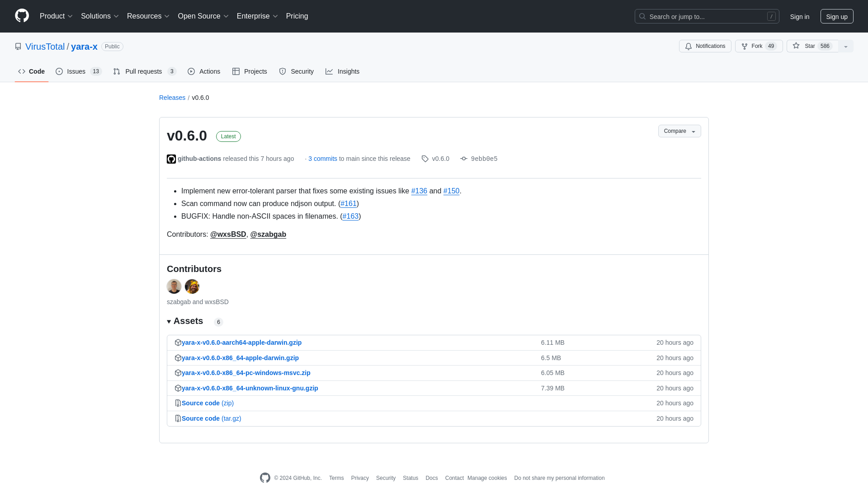Image resolution: width=868 pixels, height=488 pixels.
Task: Click the GitHub logo in the footer
Action: click(x=265, y=478)
